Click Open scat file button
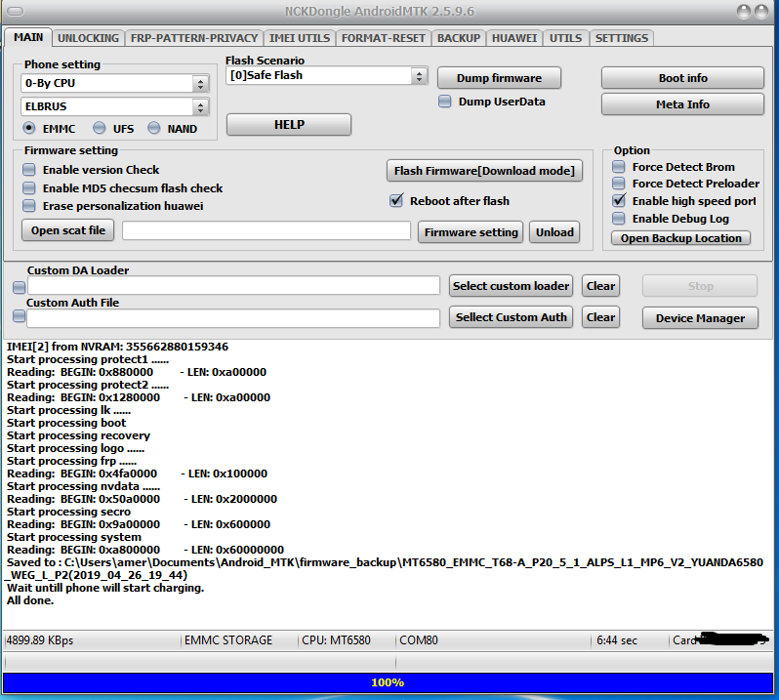This screenshot has width=779, height=700. tap(68, 230)
